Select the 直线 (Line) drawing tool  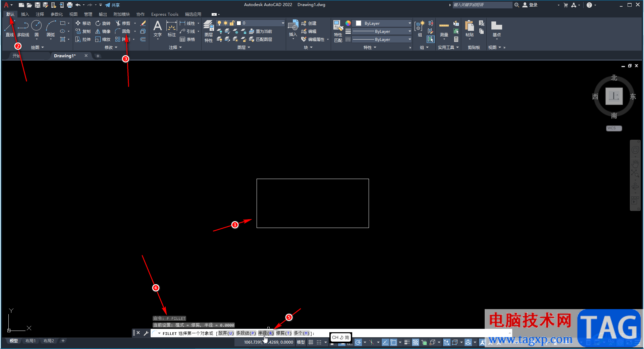tap(9, 28)
